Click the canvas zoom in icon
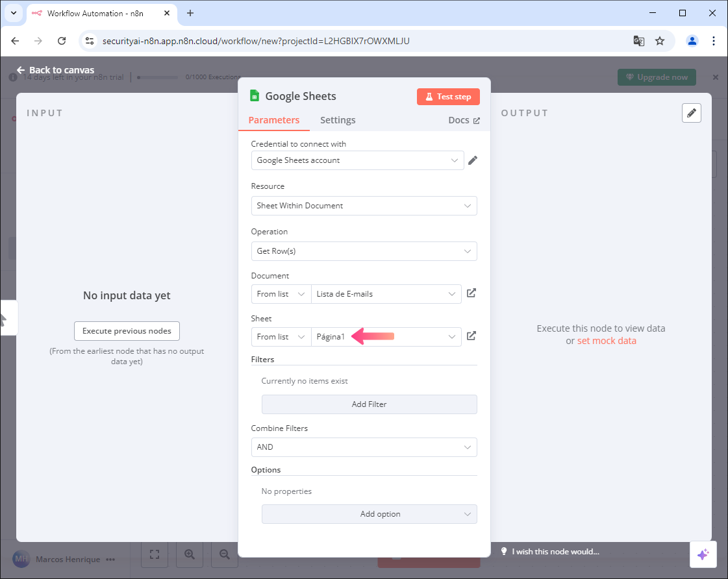728x579 pixels. click(190, 554)
